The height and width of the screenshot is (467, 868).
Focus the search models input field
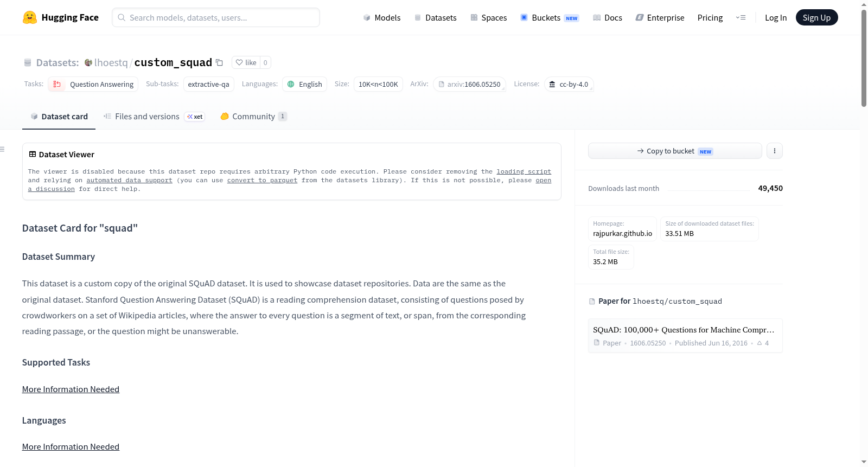coord(216,17)
